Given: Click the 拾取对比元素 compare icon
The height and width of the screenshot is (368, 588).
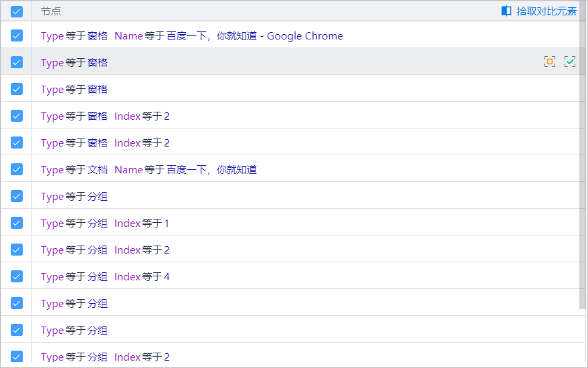Looking at the screenshot, I should pos(506,11).
